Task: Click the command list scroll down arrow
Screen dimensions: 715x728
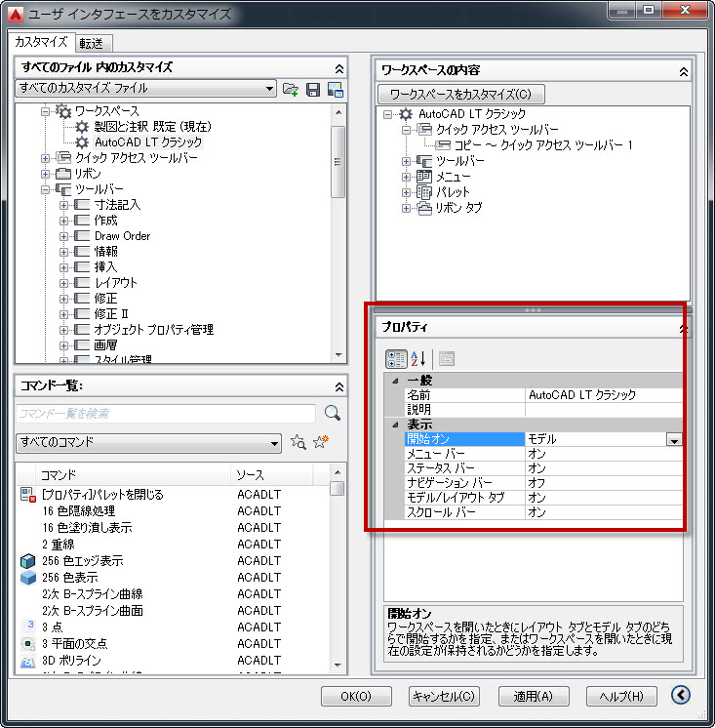Action: coord(338,666)
